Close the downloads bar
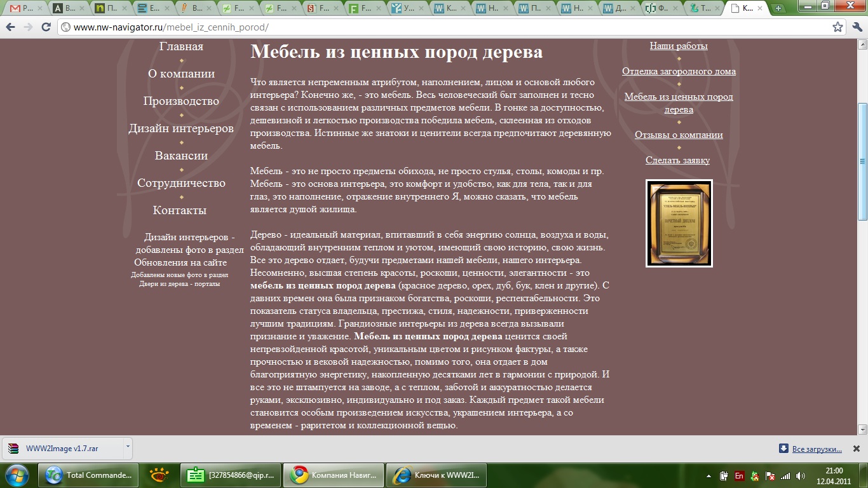The height and width of the screenshot is (488, 868). coord(856,449)
